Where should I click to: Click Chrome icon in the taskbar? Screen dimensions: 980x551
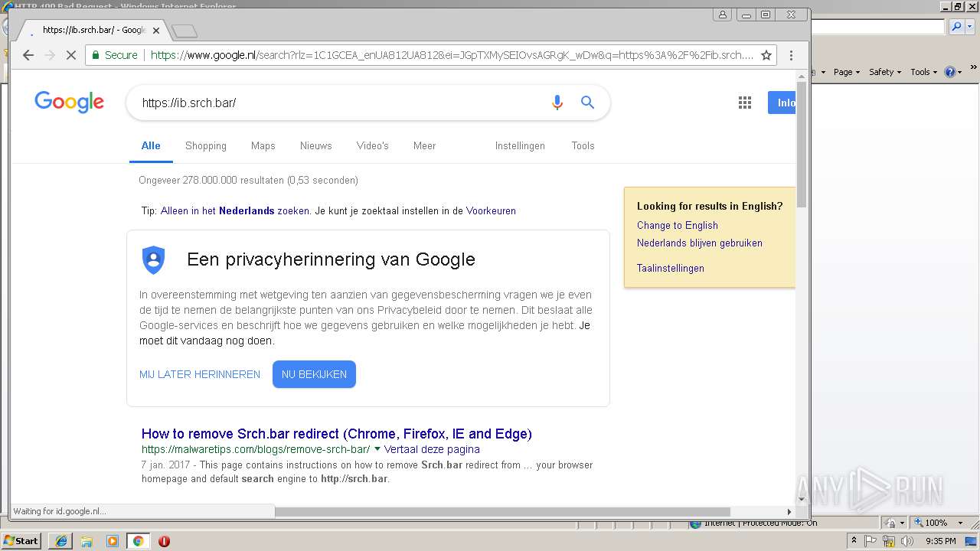[x=138, y=541]
